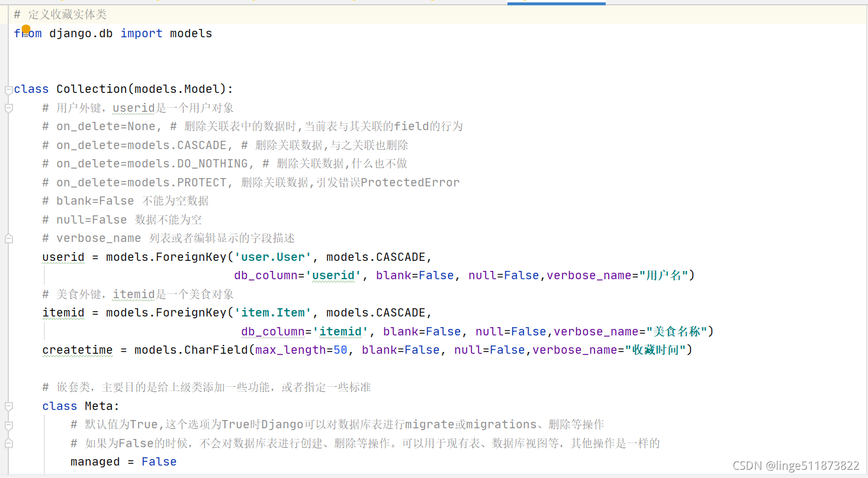The height and width of the screenshot is (478, 868).
Task: Click the on_delete=models.CASCADE comment
Action: [x=226, y=145]
